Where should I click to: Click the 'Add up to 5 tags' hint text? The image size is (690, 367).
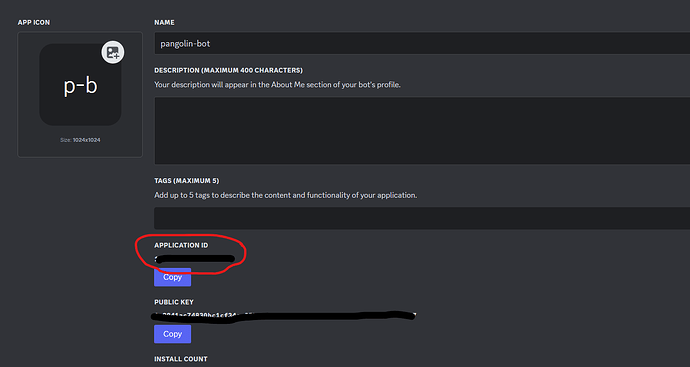point(286,195)
